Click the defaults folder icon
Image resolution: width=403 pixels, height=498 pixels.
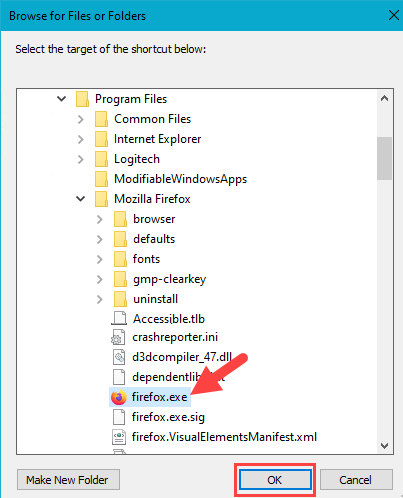(120, 239)
